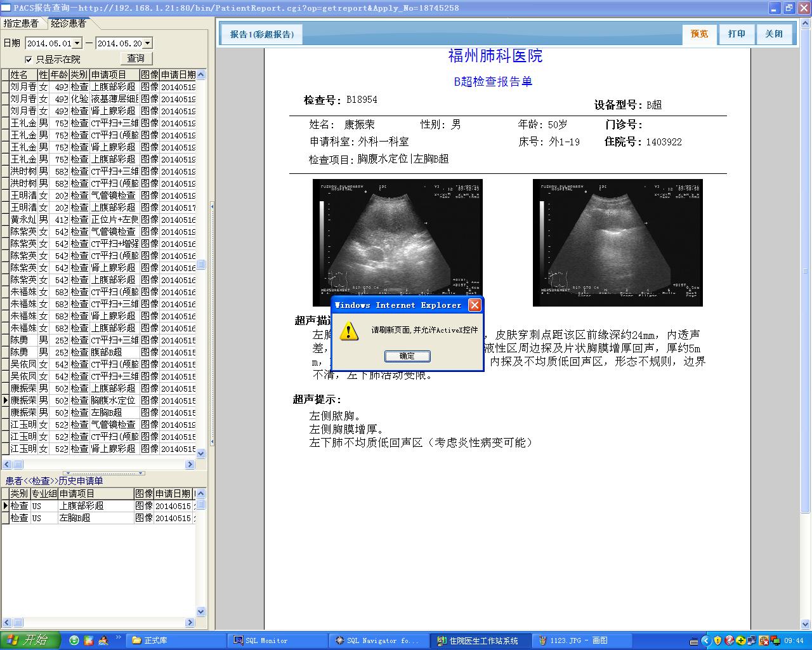The image size is (812, 650).
Task: Click the 专业组 header in history table
Action: 44,494
